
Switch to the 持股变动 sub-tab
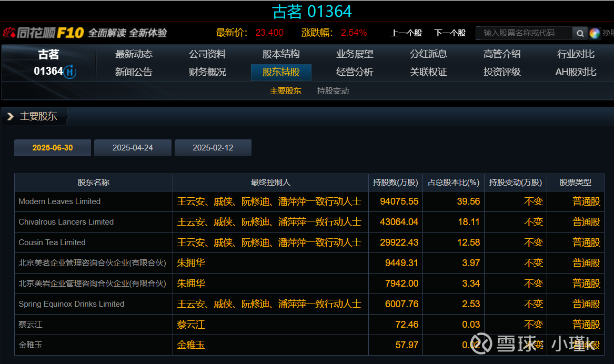pos(333,91)
